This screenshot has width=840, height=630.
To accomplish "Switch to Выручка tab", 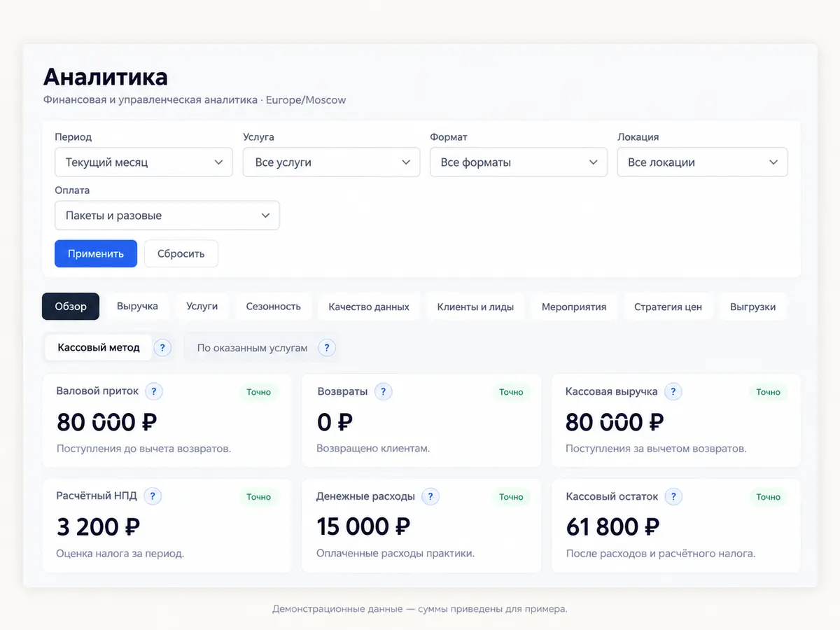I will click(x=137, y=307).
